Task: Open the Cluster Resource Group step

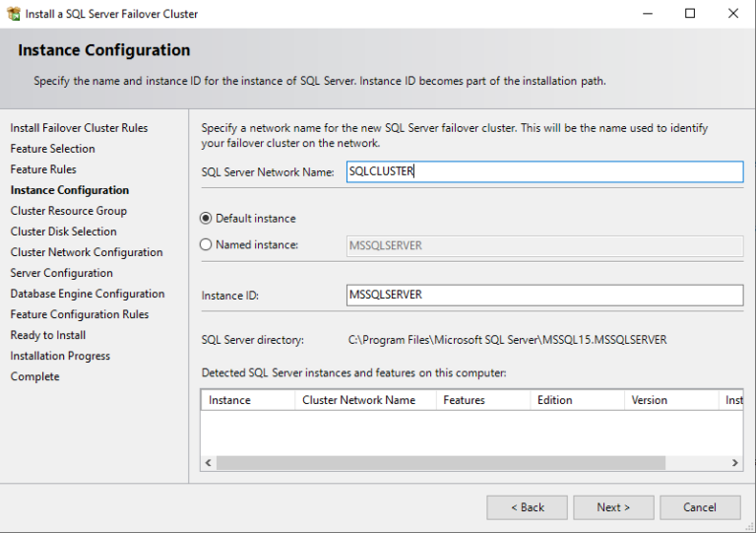Action: click(x=69, y=211)
